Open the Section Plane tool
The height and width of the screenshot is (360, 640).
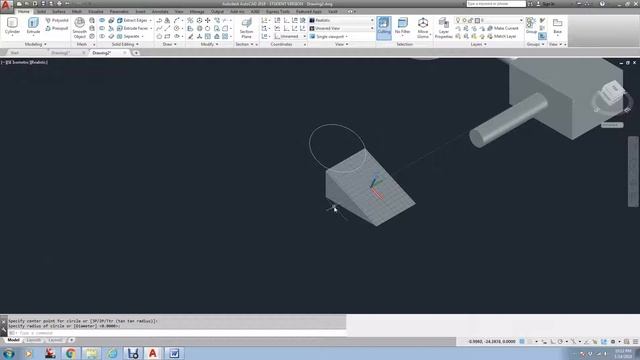point(246,28)
